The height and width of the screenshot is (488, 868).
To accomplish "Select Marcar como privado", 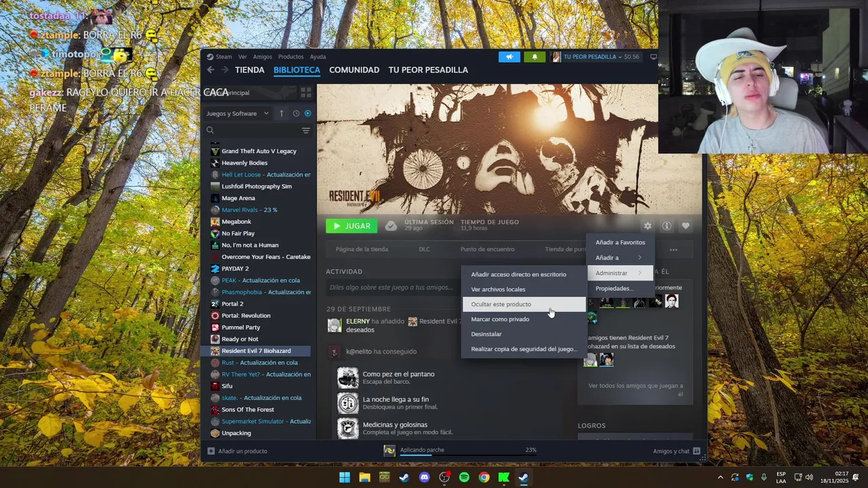I will pos(524,319).
